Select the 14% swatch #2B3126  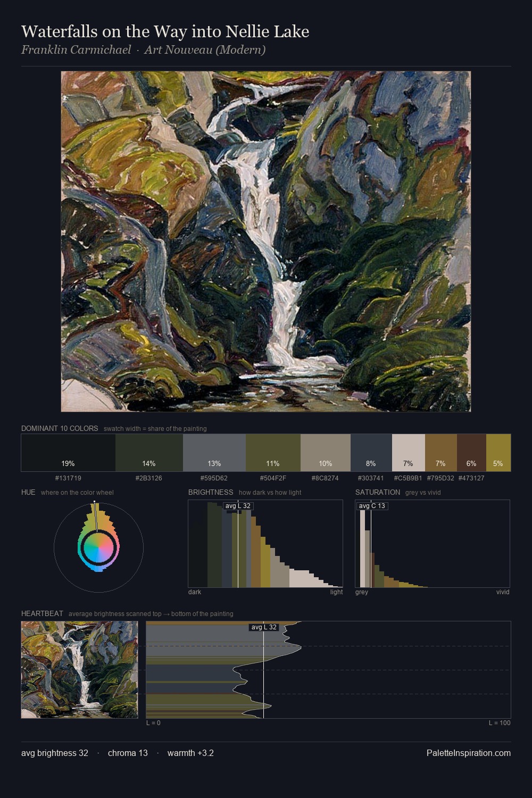point(149,453)
